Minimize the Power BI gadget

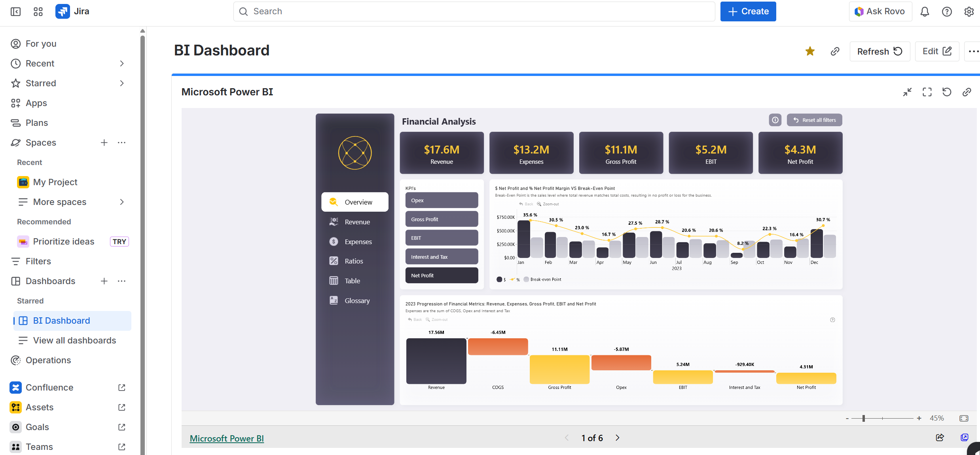tap(907, 92)
